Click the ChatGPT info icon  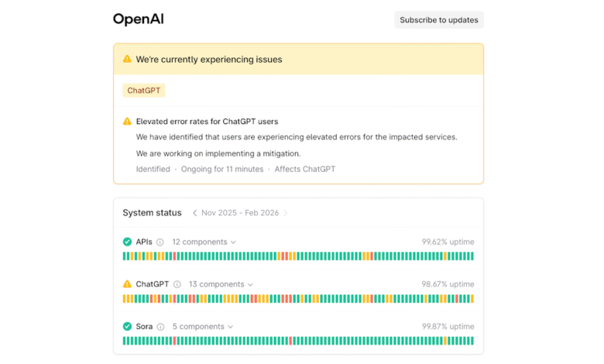[x=177, y=284]
